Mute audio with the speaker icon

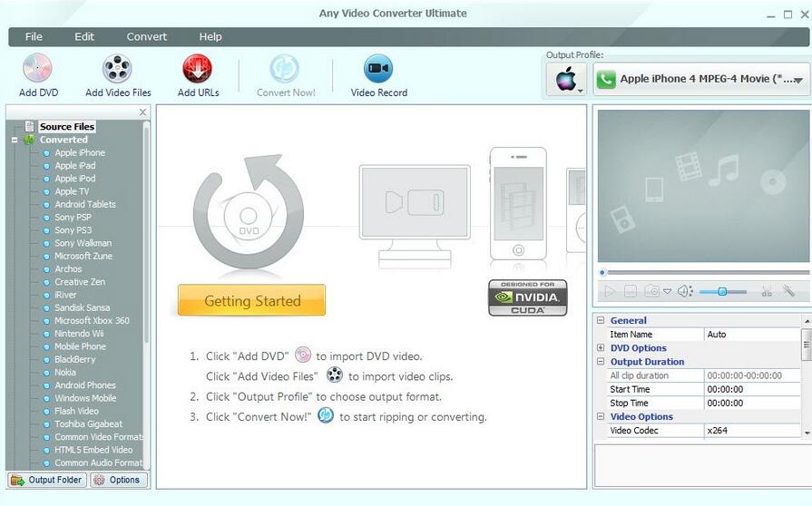[684, 292]
